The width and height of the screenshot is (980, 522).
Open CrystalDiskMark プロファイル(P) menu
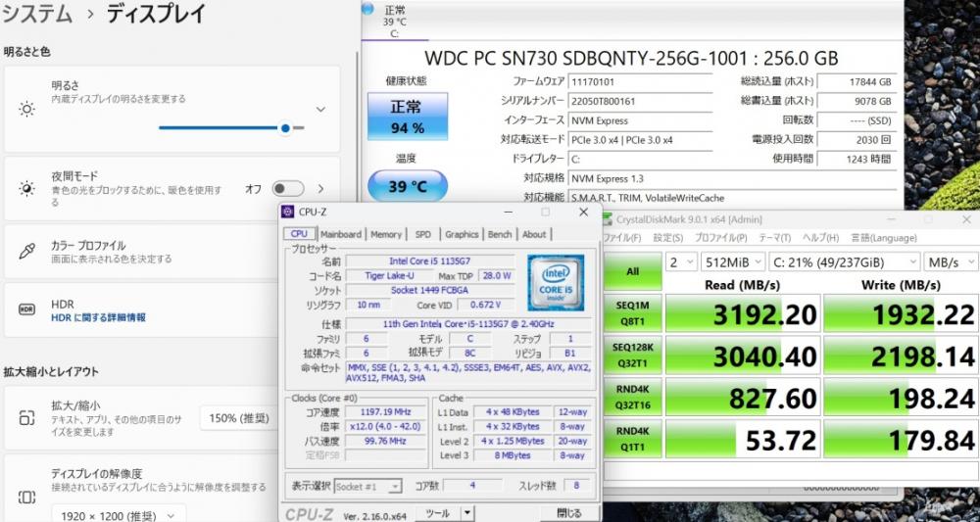[x=720, y=238]
